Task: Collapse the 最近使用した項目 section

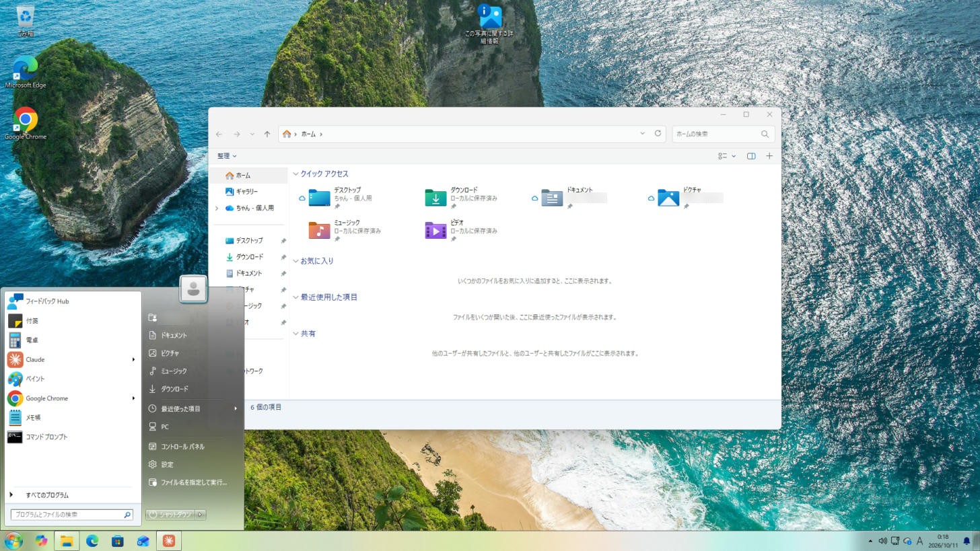Action: coord(295,297)
